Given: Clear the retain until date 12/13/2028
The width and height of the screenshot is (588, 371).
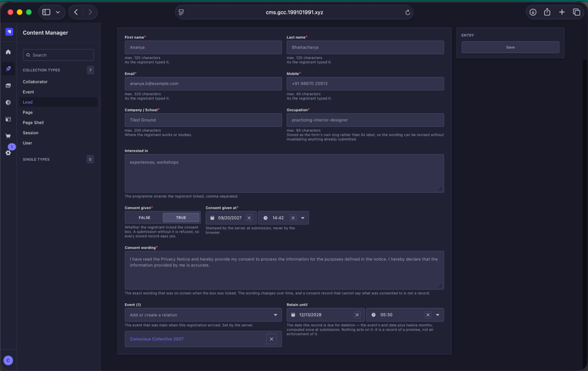Looking at the screenshot, I should pyautogui.click(x=357, y=315).
